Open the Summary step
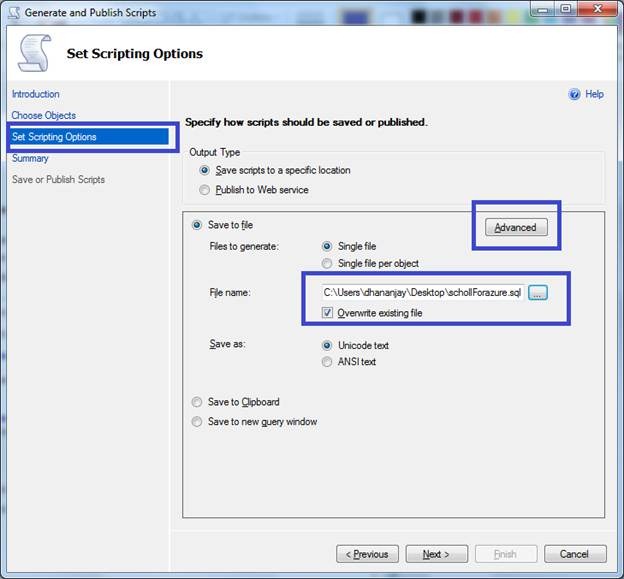Image resolution: width=624 pixels, height=579 pixels. tap(30, 158)
